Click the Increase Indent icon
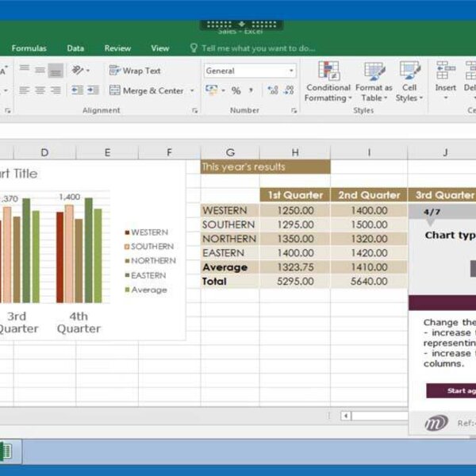476x476 pixels. [x=93, y=90]
